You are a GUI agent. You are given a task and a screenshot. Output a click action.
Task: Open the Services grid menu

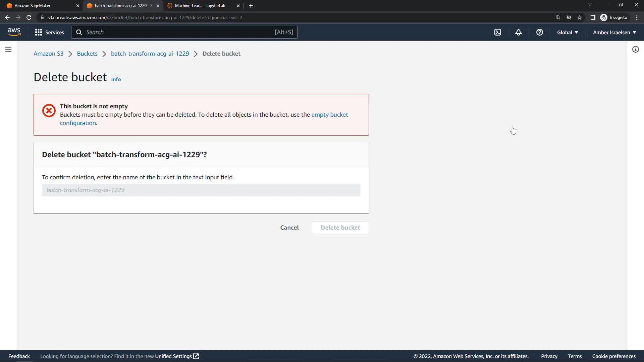(49, 32)
